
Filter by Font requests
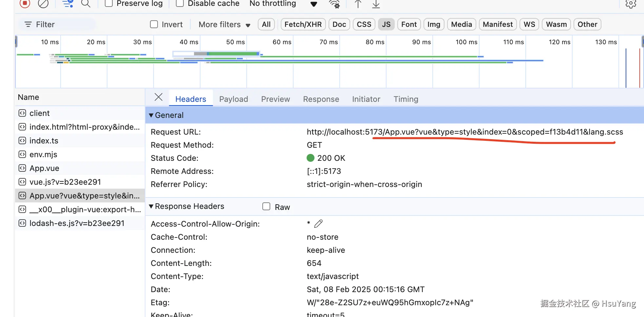409,24
